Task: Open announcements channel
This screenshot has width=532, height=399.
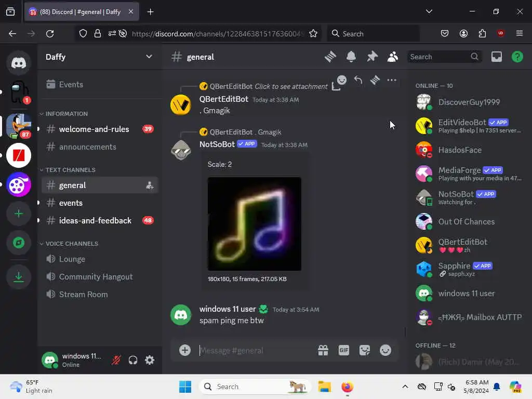Action: 99,147
